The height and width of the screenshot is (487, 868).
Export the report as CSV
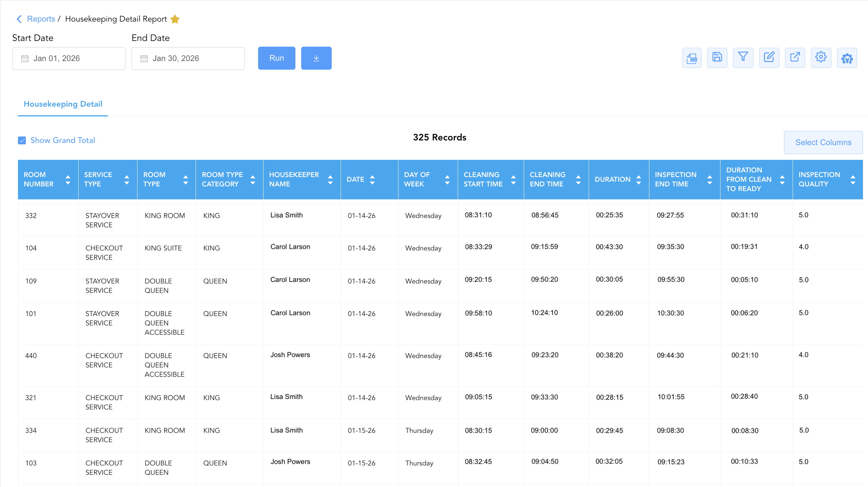tap(691, 58)
